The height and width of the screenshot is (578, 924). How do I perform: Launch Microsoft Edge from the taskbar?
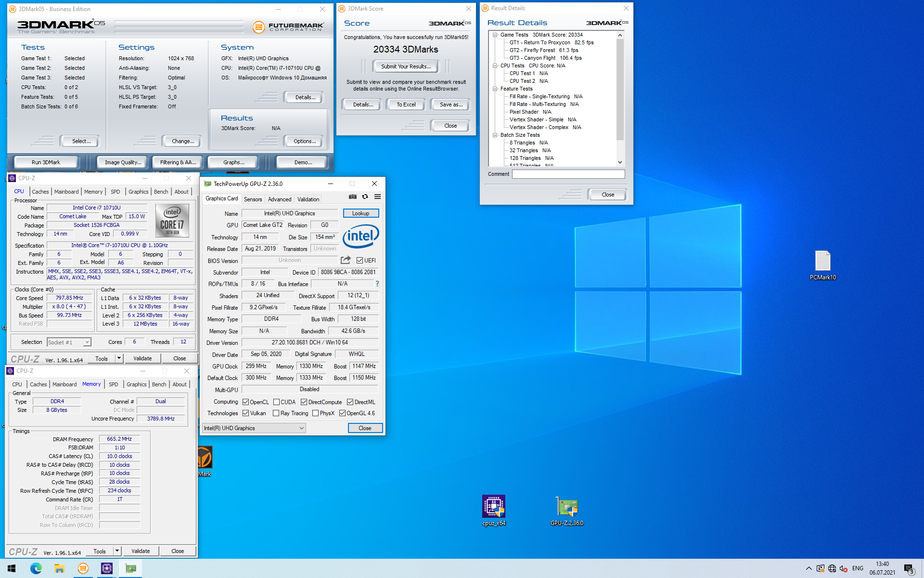pos(36,568)
